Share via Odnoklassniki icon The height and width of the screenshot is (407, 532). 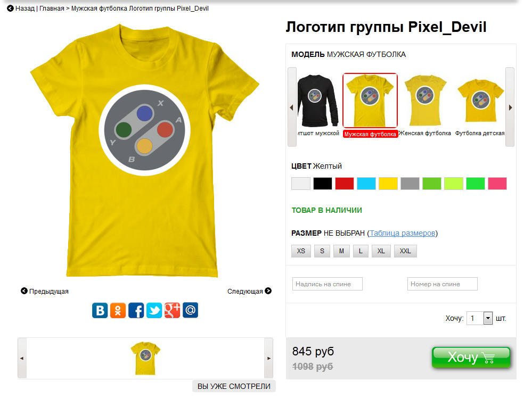[118, 310]
